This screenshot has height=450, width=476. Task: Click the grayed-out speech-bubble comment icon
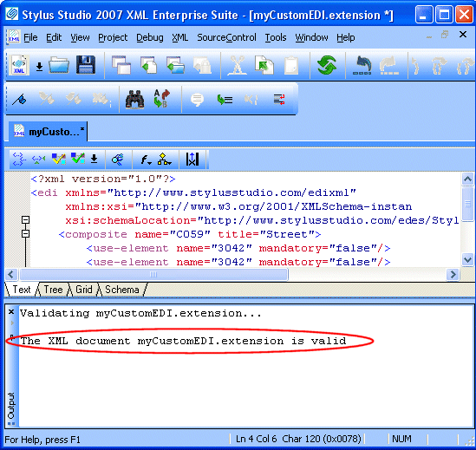(x=197, y=100)
